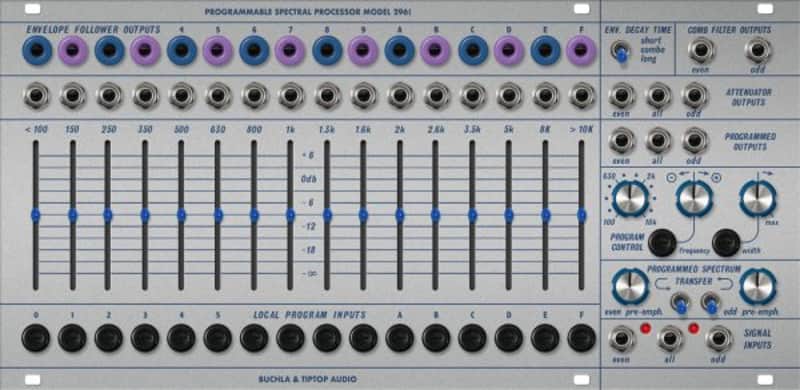The height and width of the screenshot is (390, 800).
Task: Click the width CV input banana jack
Action: pyautogui.click(x=727, y=242)
